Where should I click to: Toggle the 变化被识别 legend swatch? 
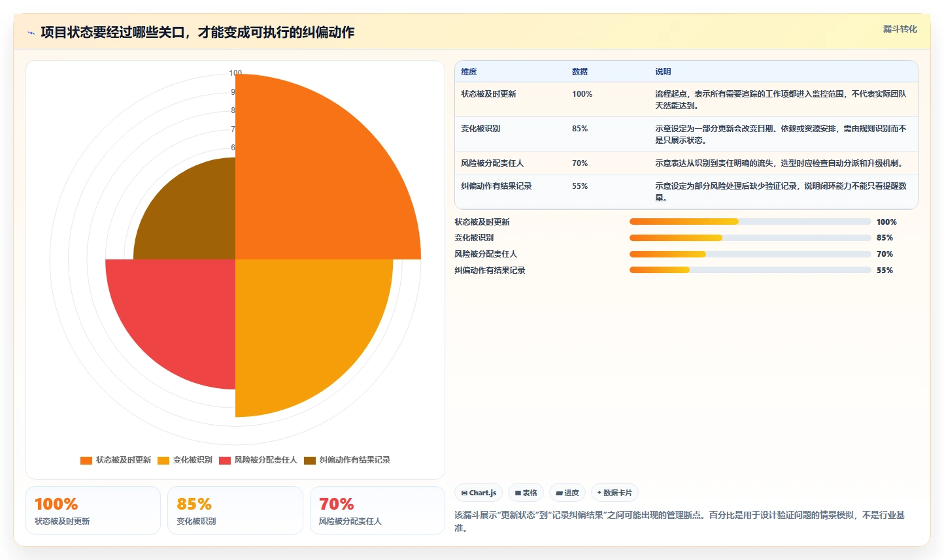coord(163,460)
